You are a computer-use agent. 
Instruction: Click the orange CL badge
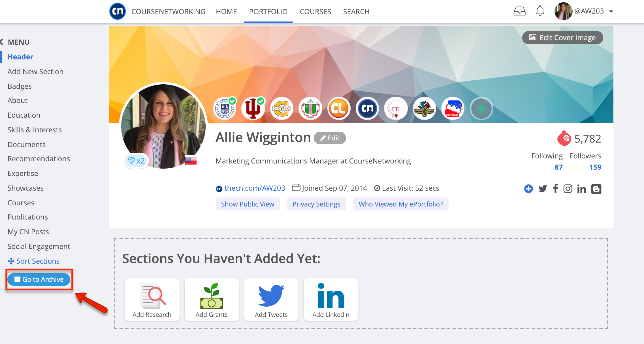coord(339,108)
